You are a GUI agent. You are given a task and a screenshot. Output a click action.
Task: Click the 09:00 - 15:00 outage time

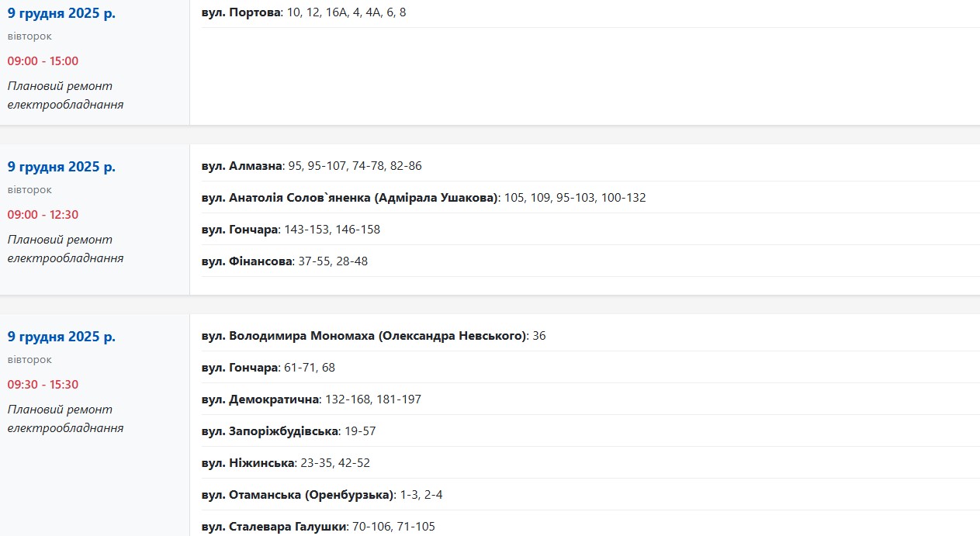click(43, 61)
